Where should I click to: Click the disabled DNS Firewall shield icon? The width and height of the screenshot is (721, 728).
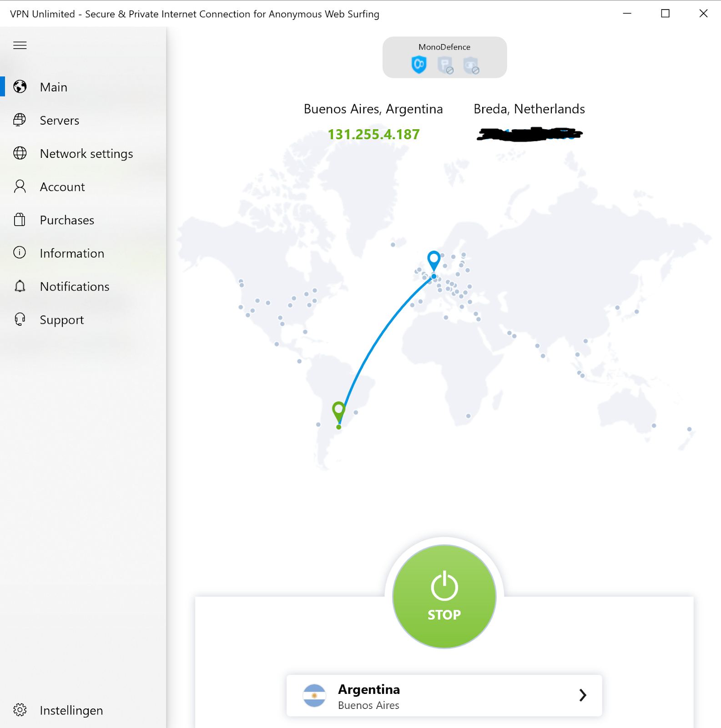point(471,65)
